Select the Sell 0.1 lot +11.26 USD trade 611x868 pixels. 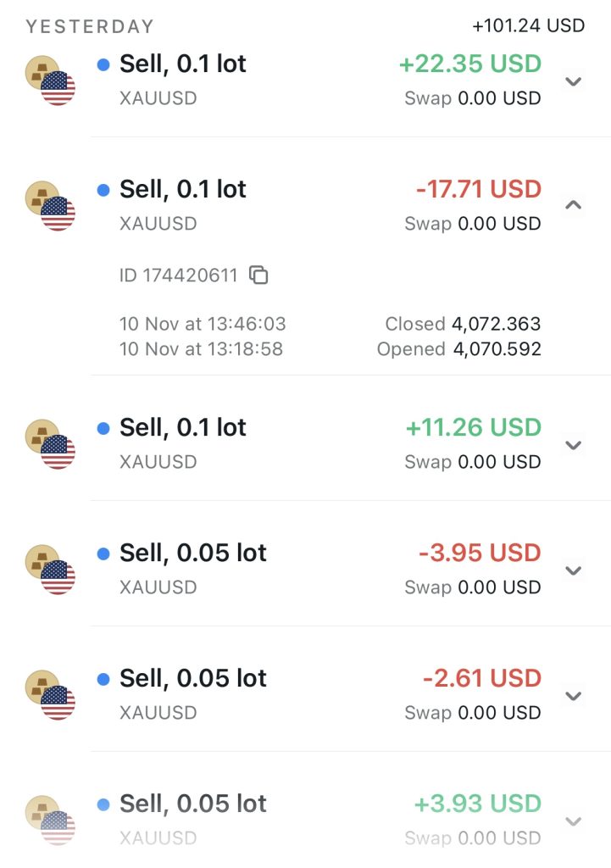tap(183, 428)
